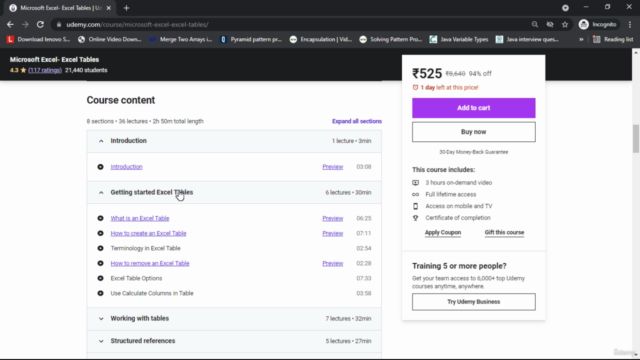Click the play icon beside Use Calculate Columns in Table
The image size is (640, 360).
[x=100, y=293]
